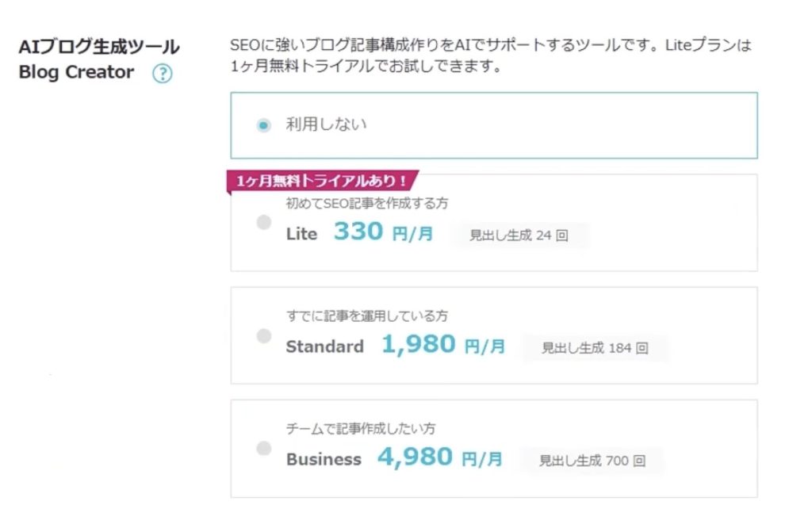812x505 pixels.
Task: Select the 利用しない radio button
Action: 264,125
